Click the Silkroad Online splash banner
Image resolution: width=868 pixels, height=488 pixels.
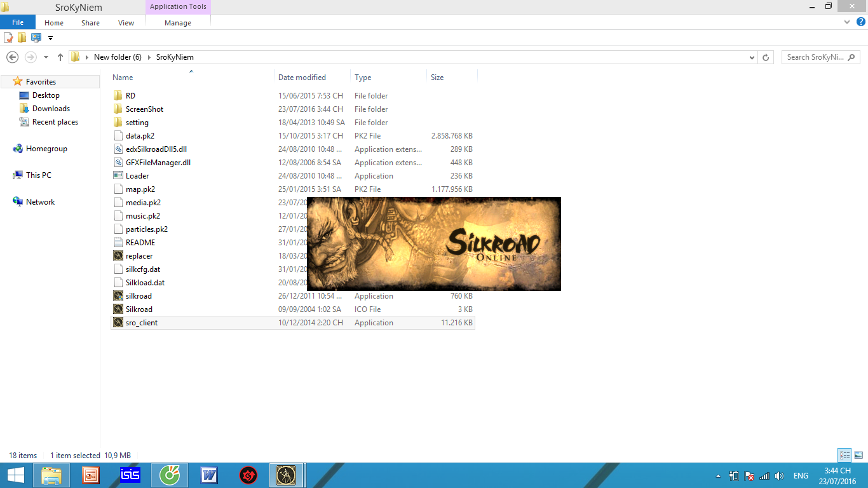434,244
